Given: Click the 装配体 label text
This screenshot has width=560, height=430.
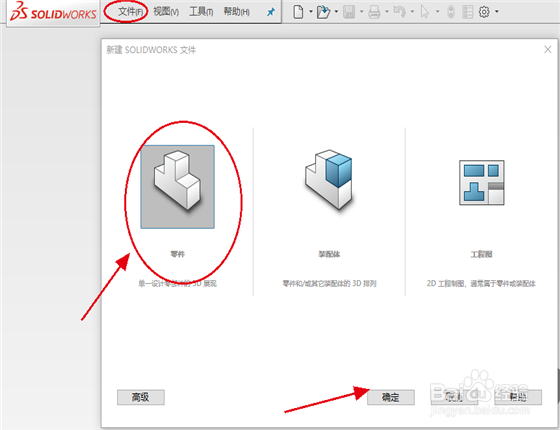Looking at the screenshot, I should [x=329, y=254].
